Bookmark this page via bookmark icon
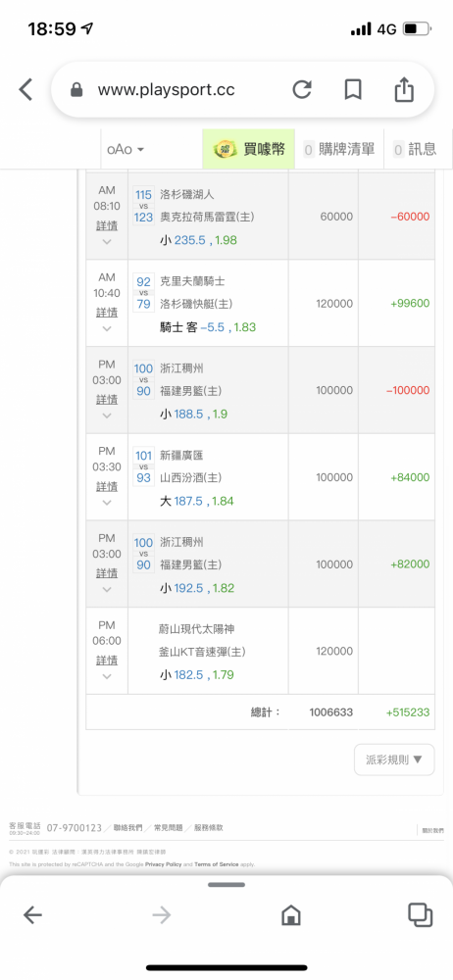 coord(354,90)
